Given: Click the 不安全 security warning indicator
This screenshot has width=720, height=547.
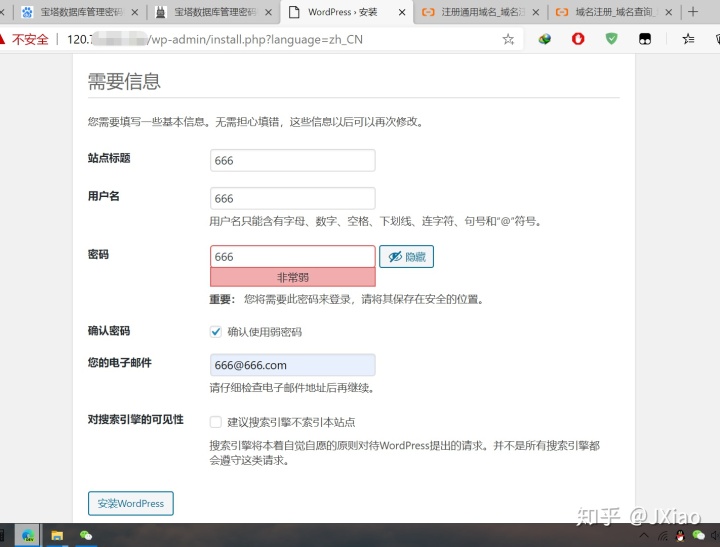Looking at the screenshot, I should click(25, 39).
